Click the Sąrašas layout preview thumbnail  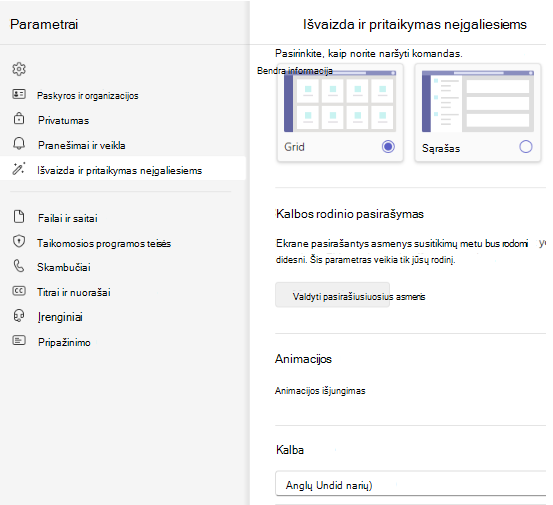[x=478, y=101]
